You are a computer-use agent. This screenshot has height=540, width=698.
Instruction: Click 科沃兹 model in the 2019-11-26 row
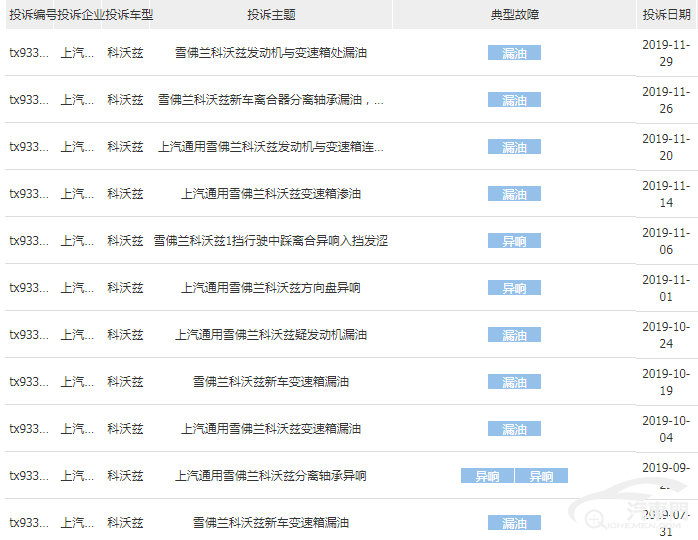125,100
